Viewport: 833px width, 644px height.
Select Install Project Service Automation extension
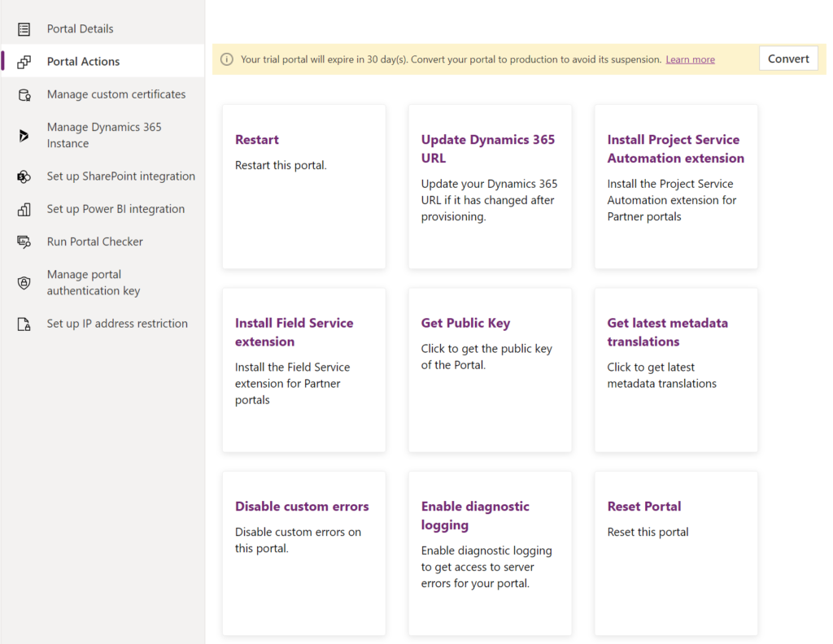point(676,186)
